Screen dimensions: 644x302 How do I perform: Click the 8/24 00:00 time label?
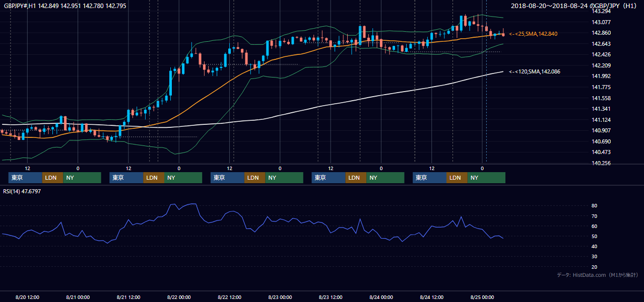[x=381, y=297]
